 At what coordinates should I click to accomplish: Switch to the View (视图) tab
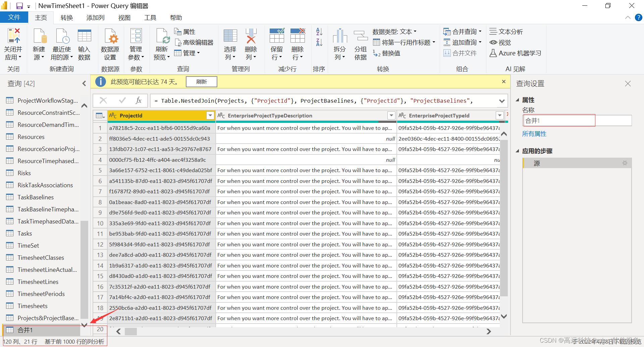click(124, 17)
